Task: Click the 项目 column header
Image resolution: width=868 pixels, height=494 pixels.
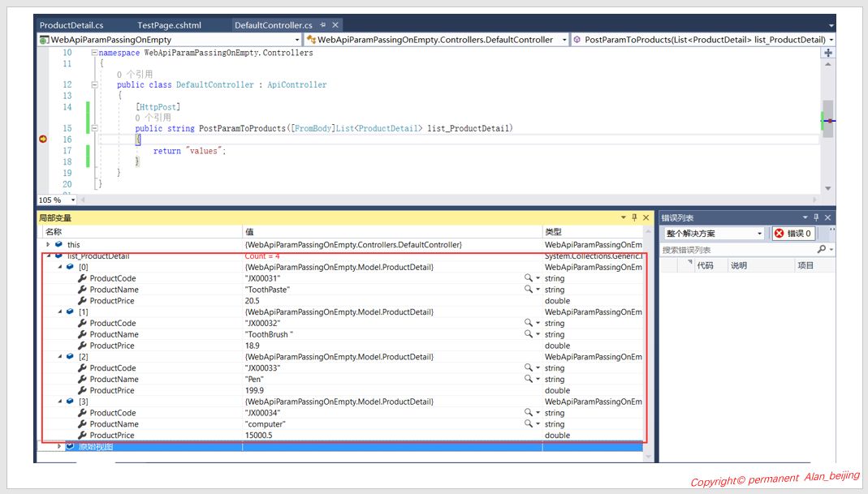Action: [x=806, y=265]
